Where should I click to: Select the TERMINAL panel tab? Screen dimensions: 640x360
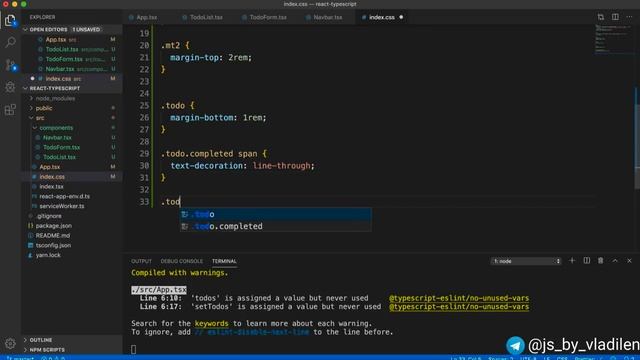click(224, 261)
